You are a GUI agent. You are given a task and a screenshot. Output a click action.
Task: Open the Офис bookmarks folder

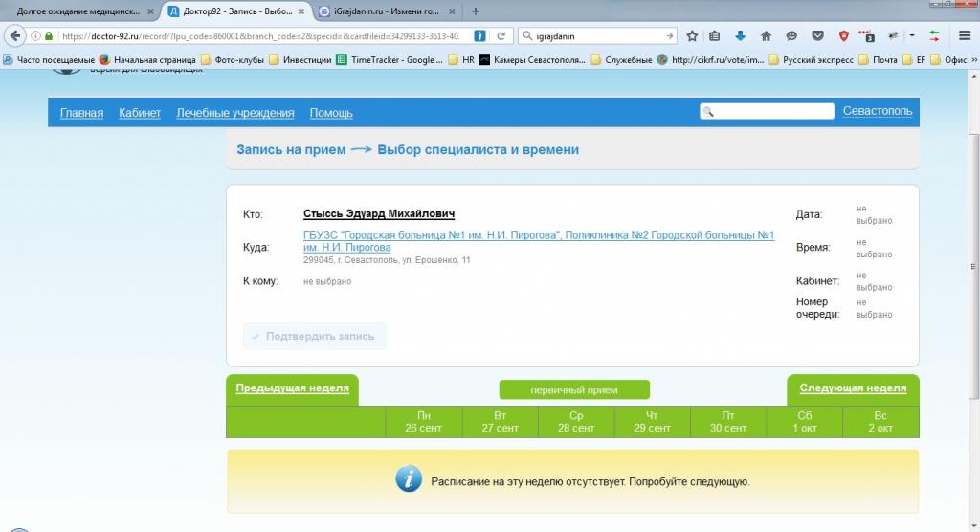pyautogui.click(x=948, y=60)
